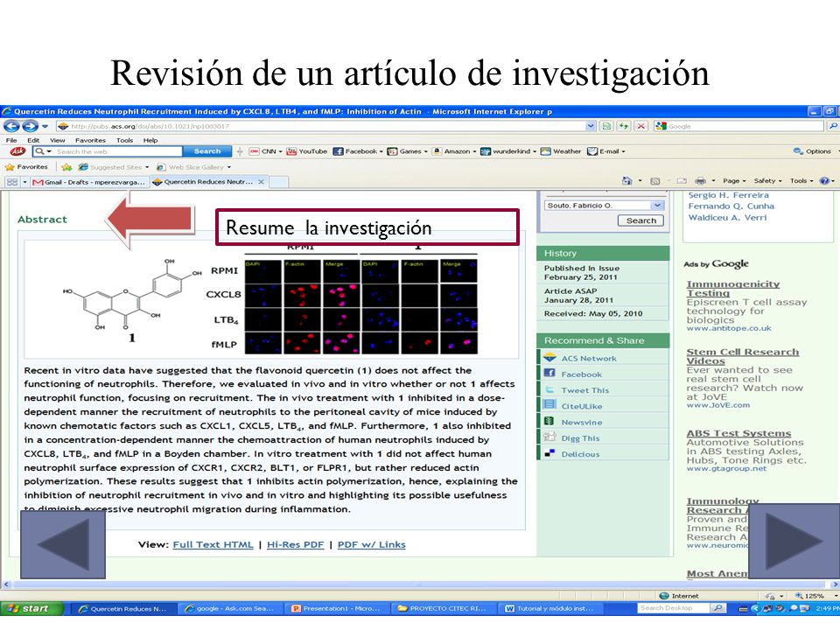Click the browser Back arrow button
This screenshot has height=630, width=840.
click(11, 126)
